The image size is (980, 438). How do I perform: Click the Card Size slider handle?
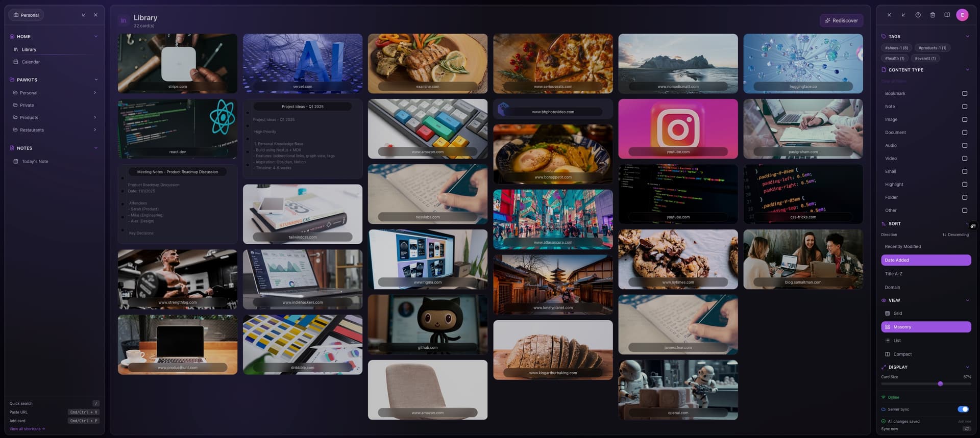[x=940, y=384]
